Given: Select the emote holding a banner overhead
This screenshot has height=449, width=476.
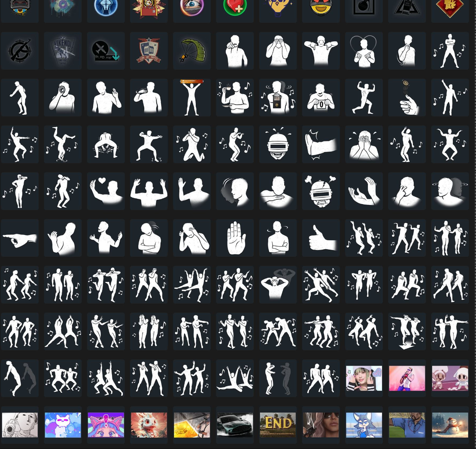Looking at the screenshot, I should (x=192, y=98).
